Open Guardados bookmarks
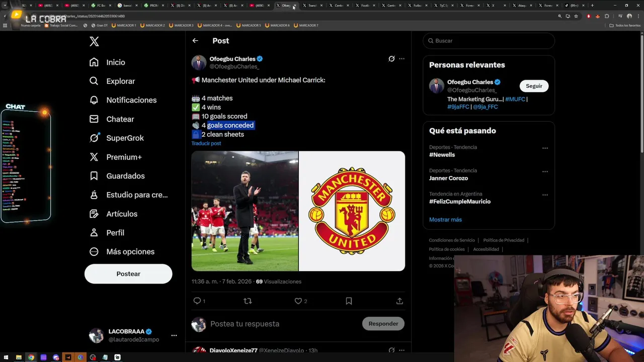Screen dimensions: 644x362 coord(117,176)
